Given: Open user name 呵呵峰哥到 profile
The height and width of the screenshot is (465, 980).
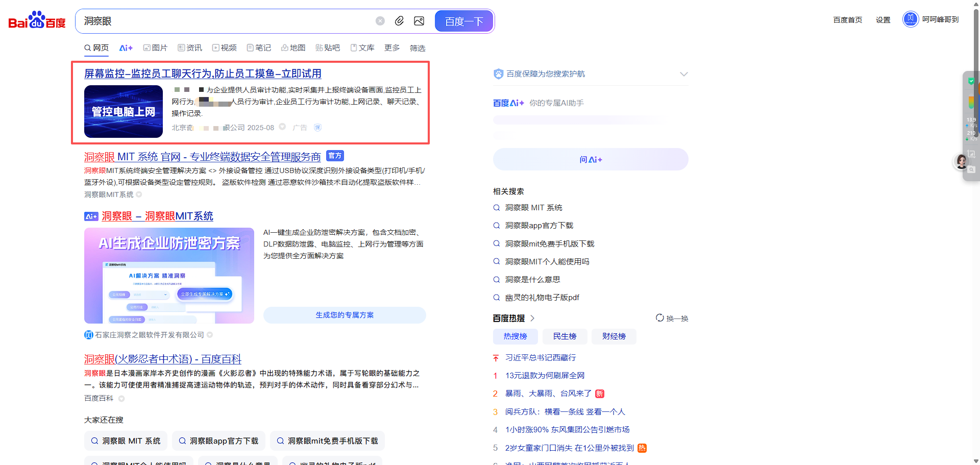Looking at the screenshot, I should 940,19.
